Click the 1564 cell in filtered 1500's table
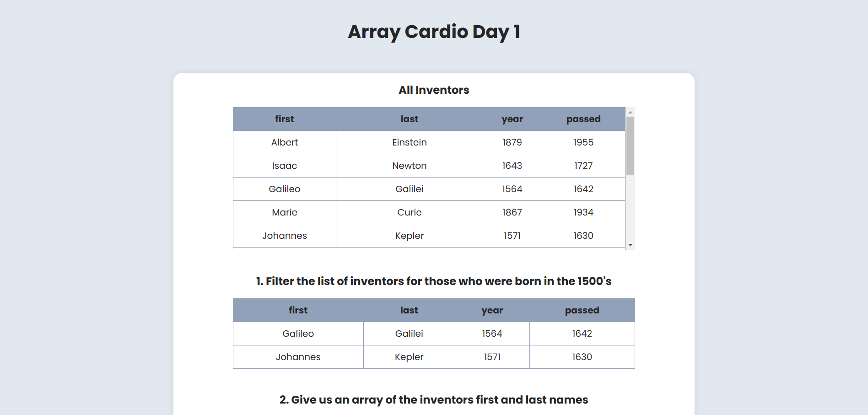This screenshot has width=868, height=415. point(492,334)
